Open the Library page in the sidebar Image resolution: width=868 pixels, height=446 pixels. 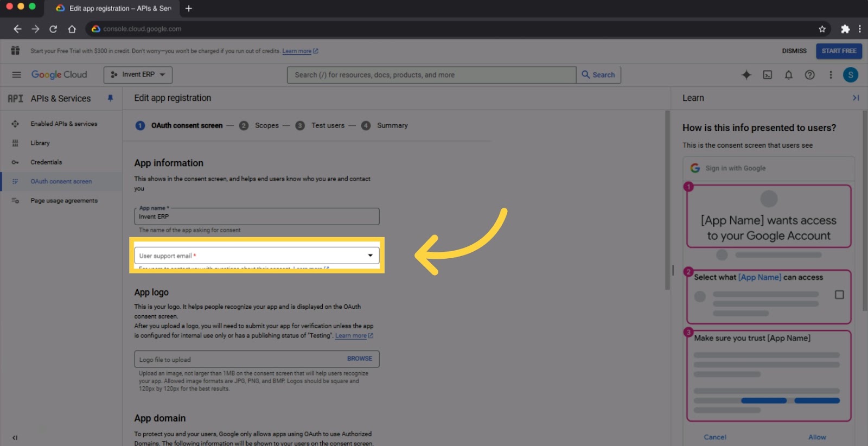(x=61, y=143)
